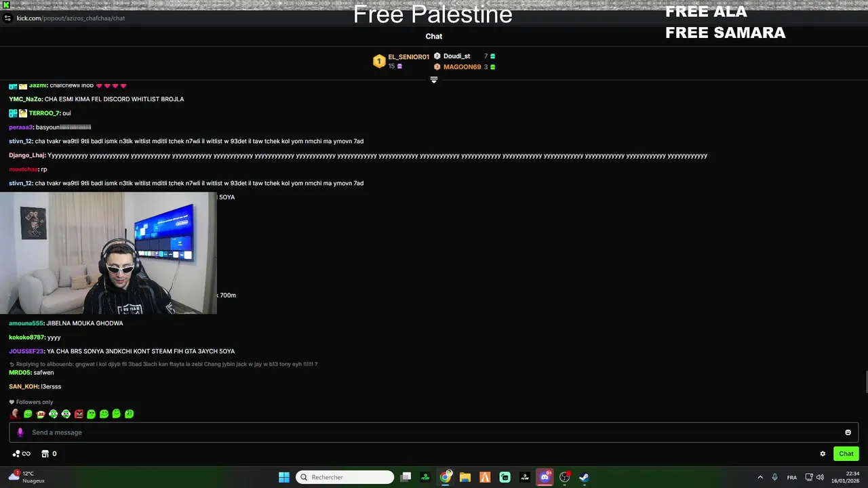Open Windows Start menu

click(x=284, y=477)
